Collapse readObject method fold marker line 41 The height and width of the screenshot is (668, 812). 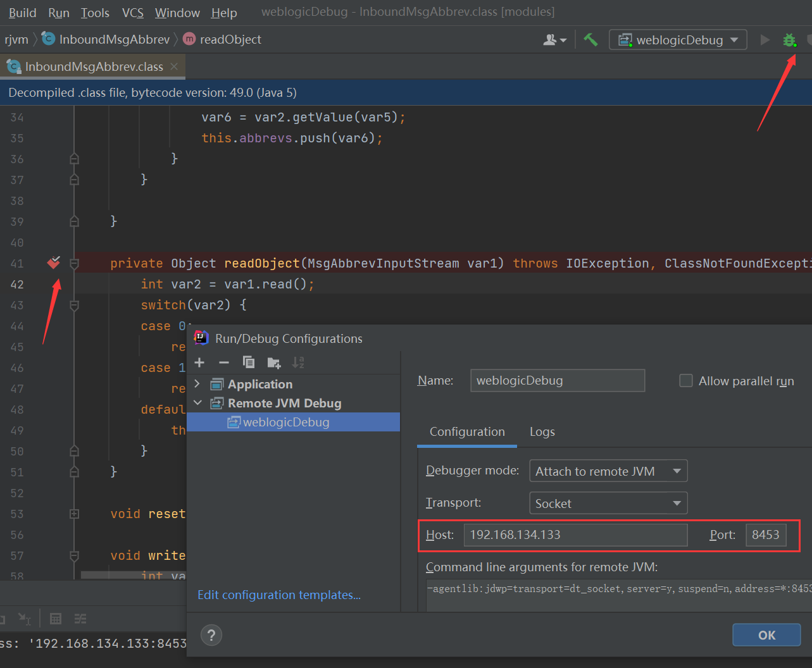[x=74, y=263]
